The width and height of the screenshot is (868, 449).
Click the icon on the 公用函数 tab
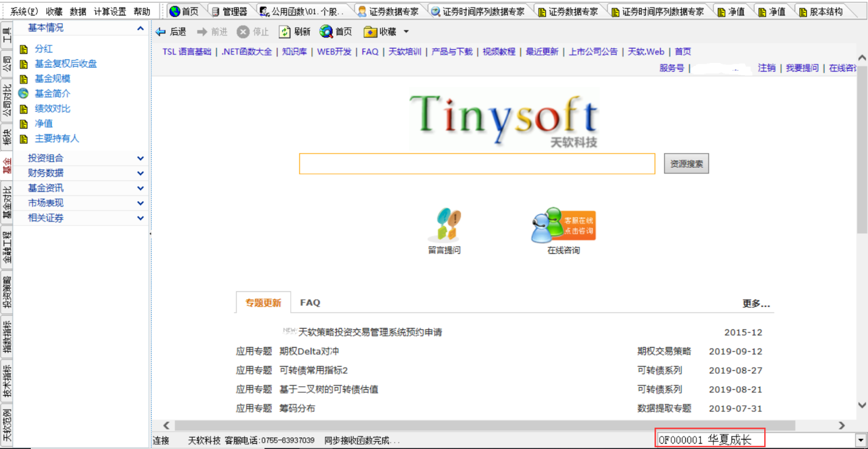point(265,11)
